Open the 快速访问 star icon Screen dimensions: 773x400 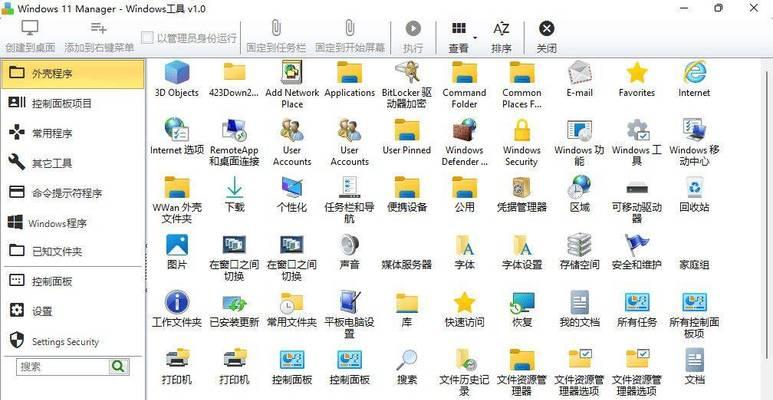click(464, 302)
